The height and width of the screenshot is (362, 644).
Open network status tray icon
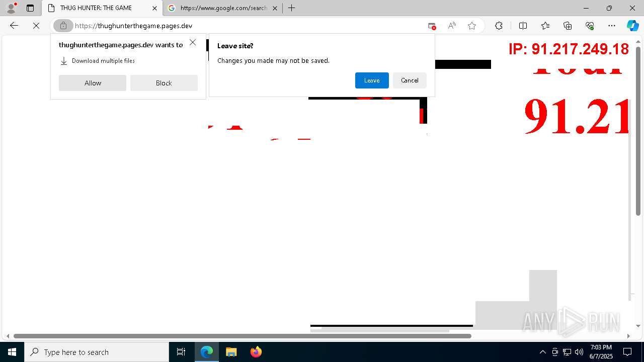pos(567,352)
